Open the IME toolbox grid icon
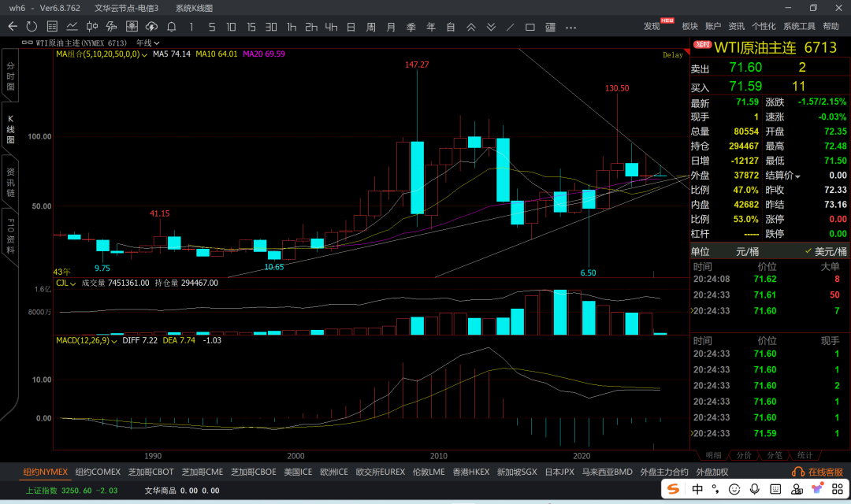The image size is (851, 504). pyautogui.click(x=838, y=489)
